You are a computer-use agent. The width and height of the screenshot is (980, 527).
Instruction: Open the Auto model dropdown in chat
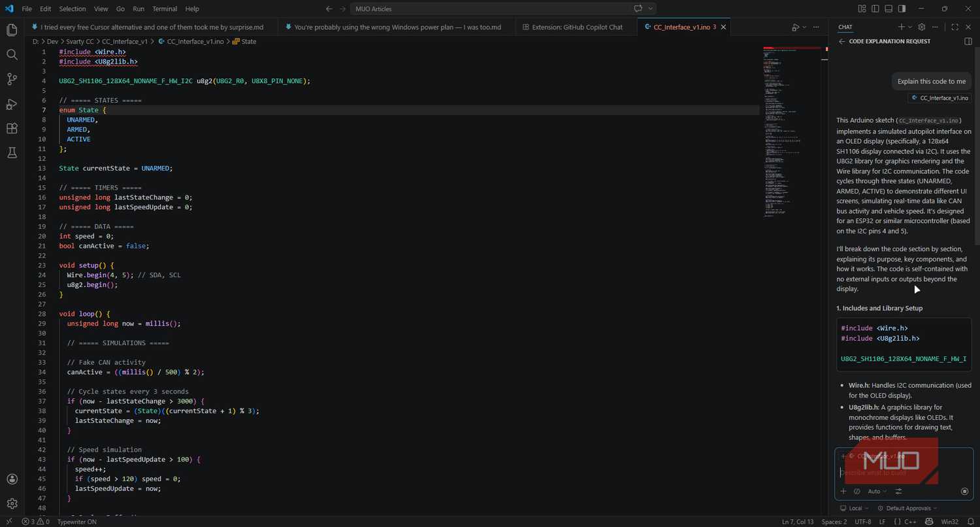[x=877, y=491]
